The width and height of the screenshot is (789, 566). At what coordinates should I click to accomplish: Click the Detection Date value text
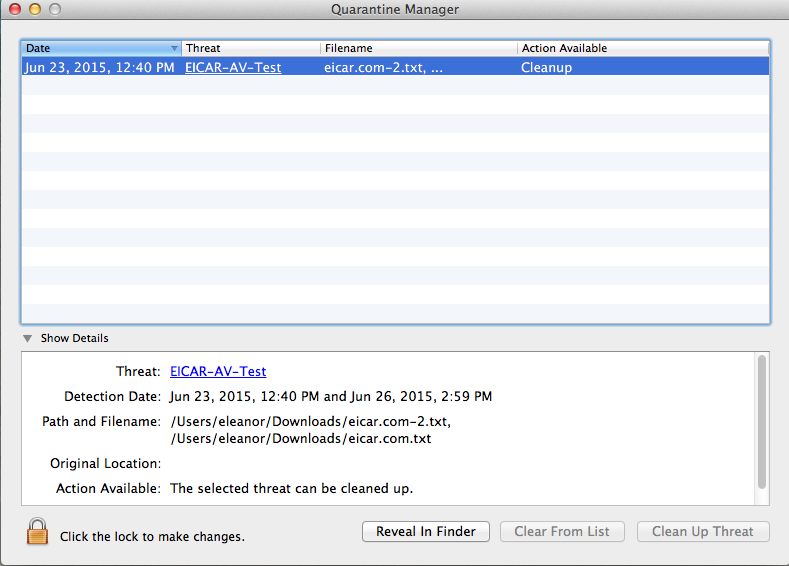pyautogui.click(x=331, y=396)
